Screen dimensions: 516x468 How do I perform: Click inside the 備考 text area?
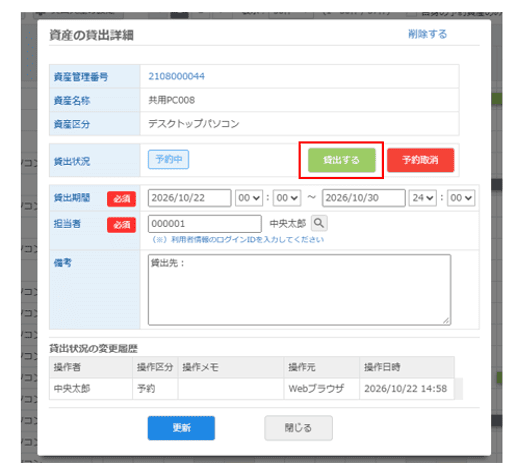click(299, 289)
